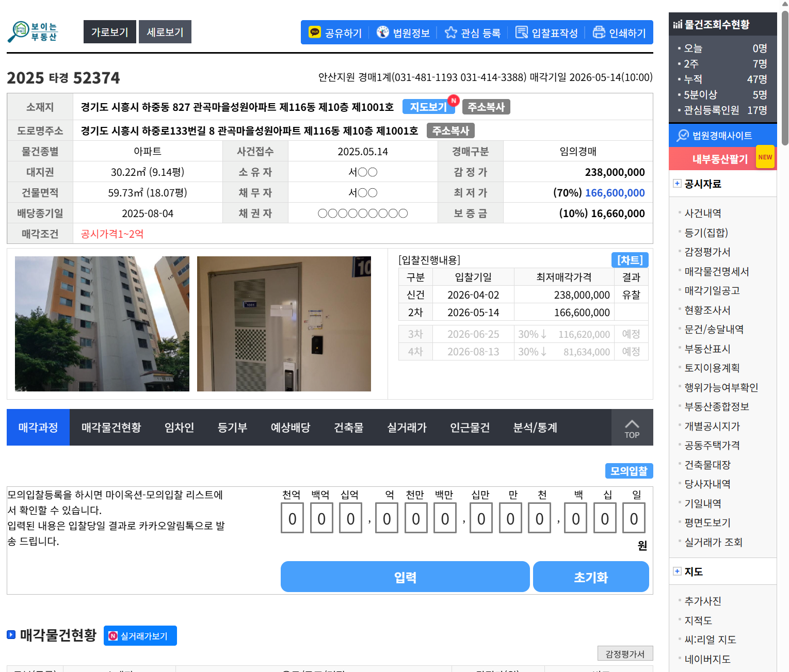Open 지적도 link
Viewport: 789px width, 672px height.
coord(698,620)
